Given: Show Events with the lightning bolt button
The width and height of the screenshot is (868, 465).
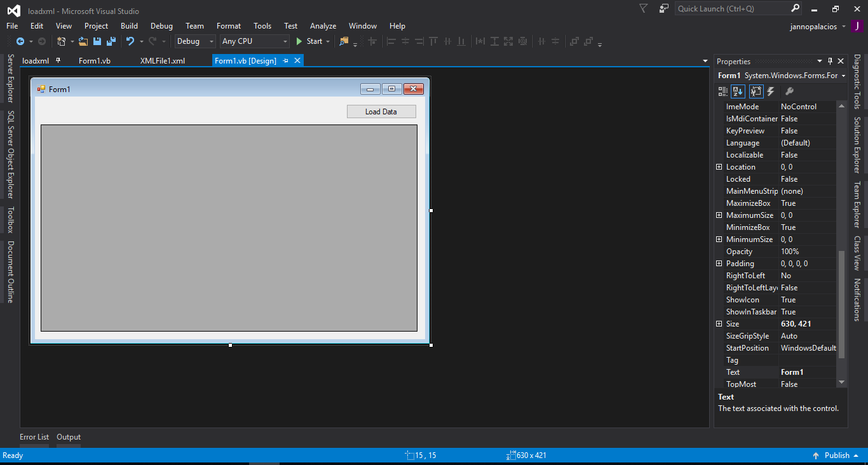Looking at the screenshot, I should click(x=771, y=91).
